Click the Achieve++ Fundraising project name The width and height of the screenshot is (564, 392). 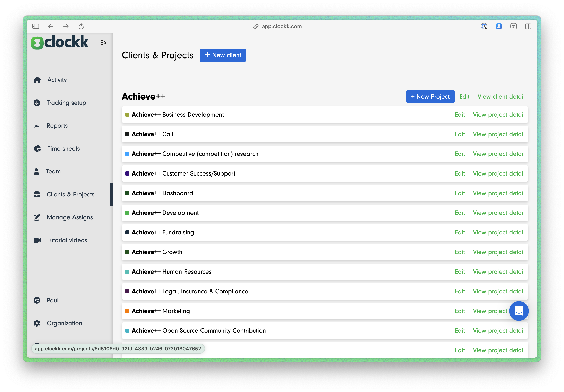[x=163, y=232]
